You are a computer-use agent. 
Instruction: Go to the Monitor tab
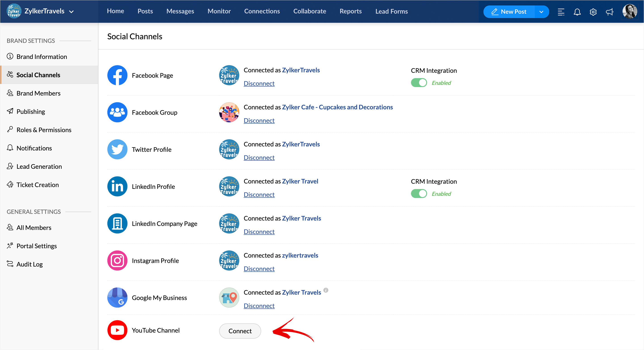coord(219,11)
